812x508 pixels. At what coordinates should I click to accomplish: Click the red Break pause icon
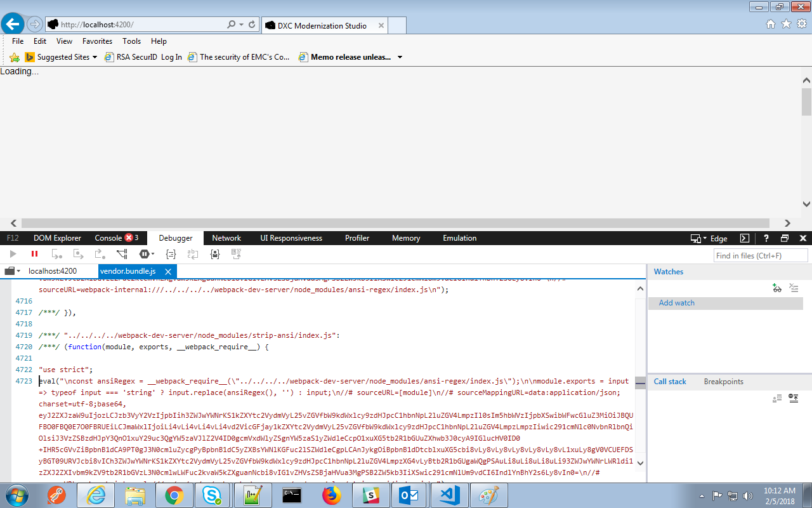point(35,254)
